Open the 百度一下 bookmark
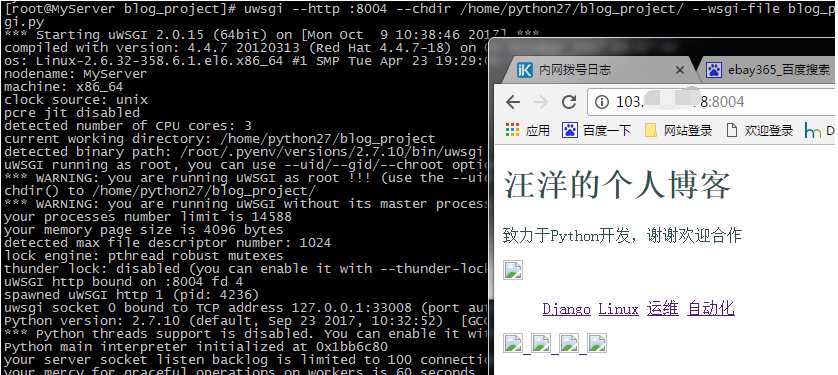The image size is (838, 375). [597, 130]
